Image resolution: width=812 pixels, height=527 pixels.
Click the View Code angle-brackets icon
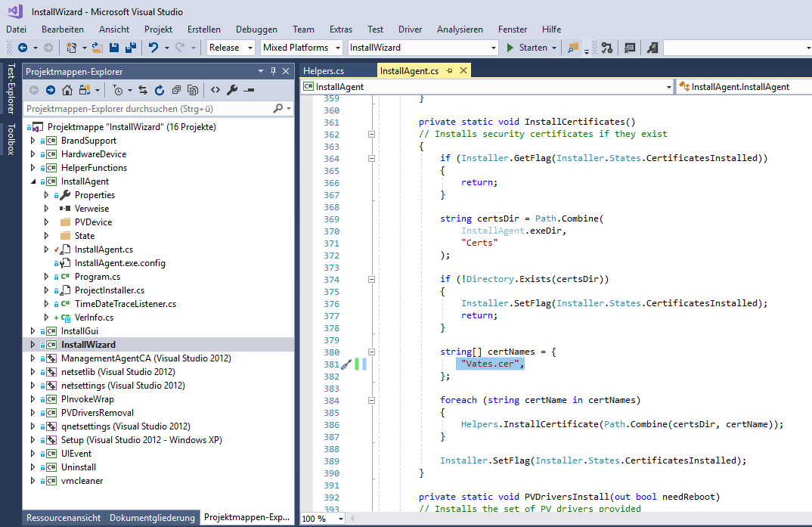[x=215, y=90]
